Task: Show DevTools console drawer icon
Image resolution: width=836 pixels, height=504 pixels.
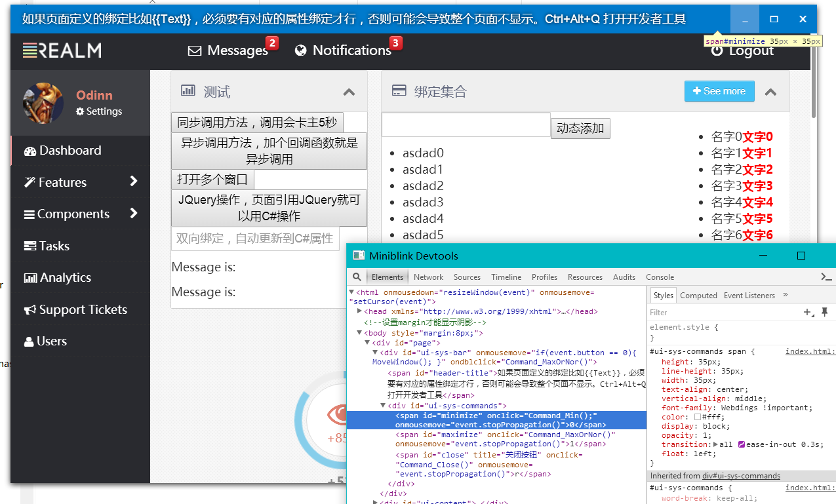Action: click(826, 277)
